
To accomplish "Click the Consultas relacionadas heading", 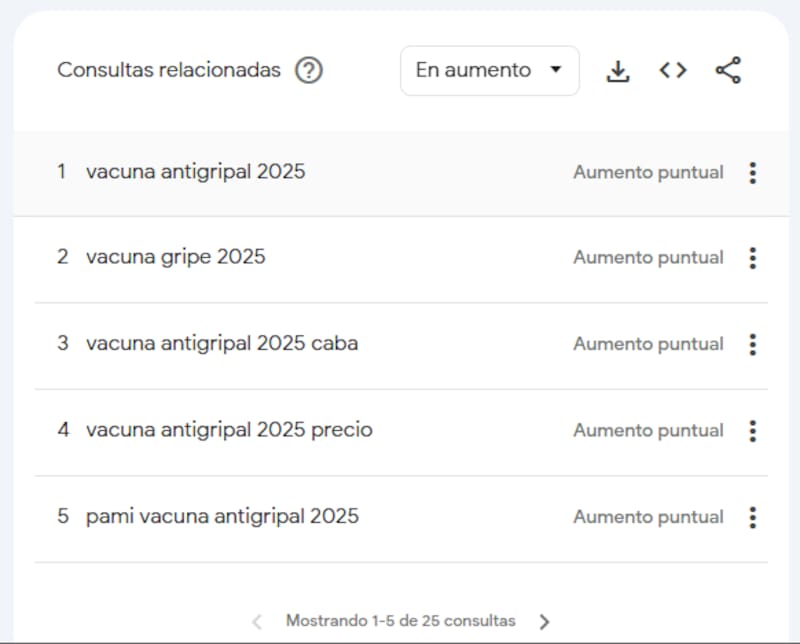I will (169, 71).
